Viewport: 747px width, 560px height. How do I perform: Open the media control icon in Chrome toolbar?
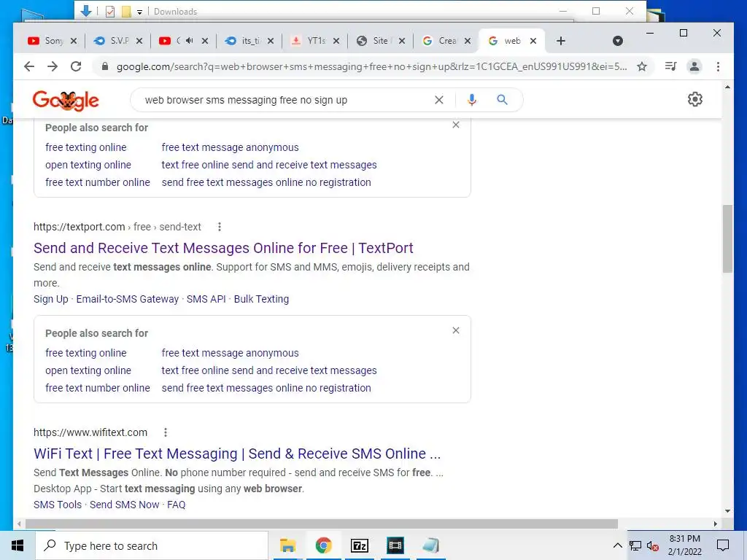coord(671,66)
